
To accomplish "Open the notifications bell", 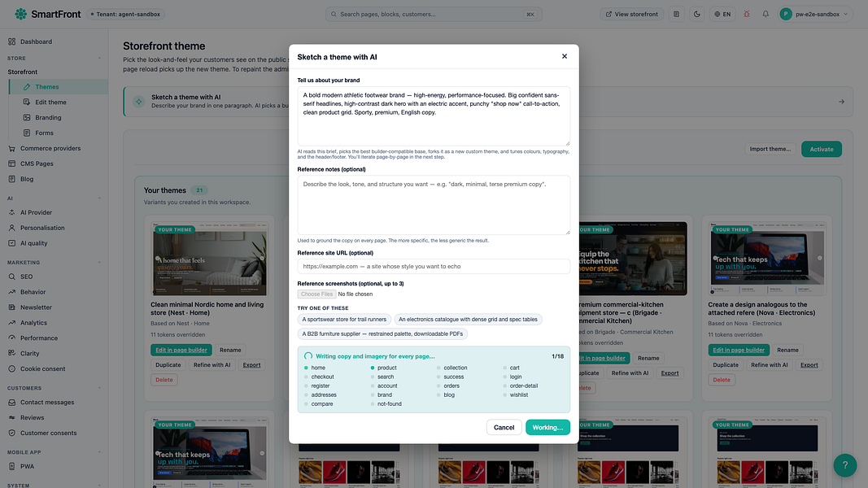I will (x=765, y=14).
